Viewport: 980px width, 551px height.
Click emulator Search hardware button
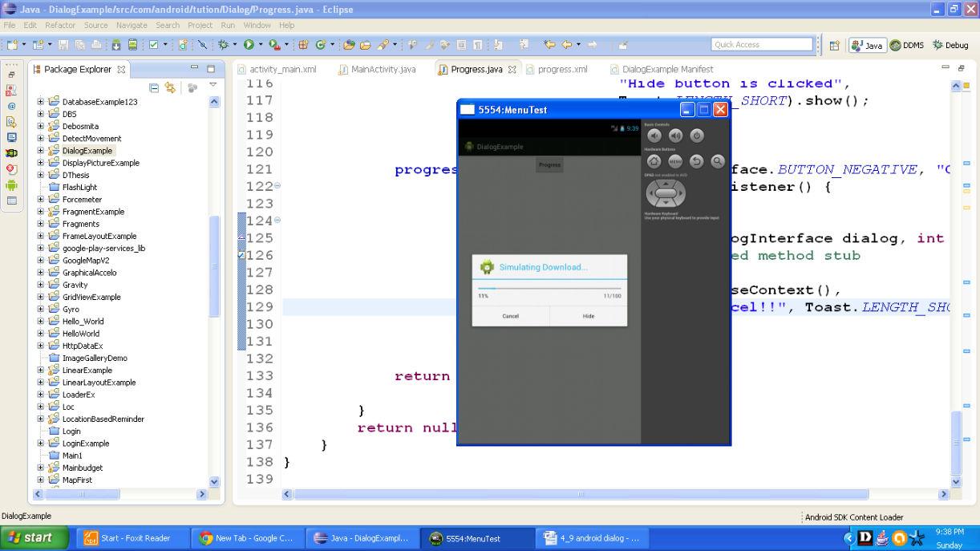[717, 161]
